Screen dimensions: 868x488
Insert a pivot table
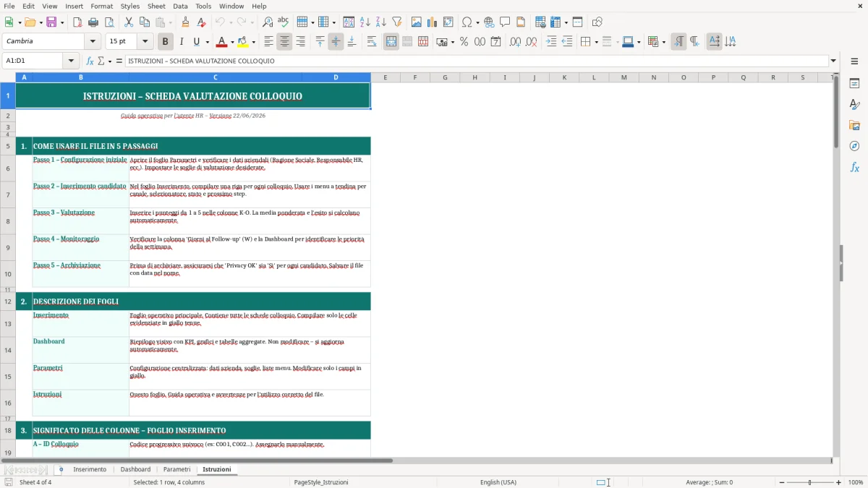click(448, 22)
